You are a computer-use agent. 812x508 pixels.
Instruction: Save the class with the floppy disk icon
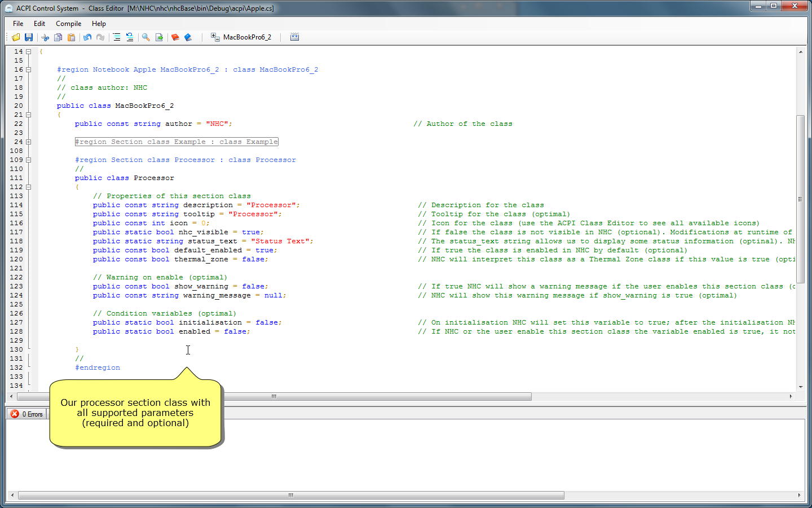29,37
